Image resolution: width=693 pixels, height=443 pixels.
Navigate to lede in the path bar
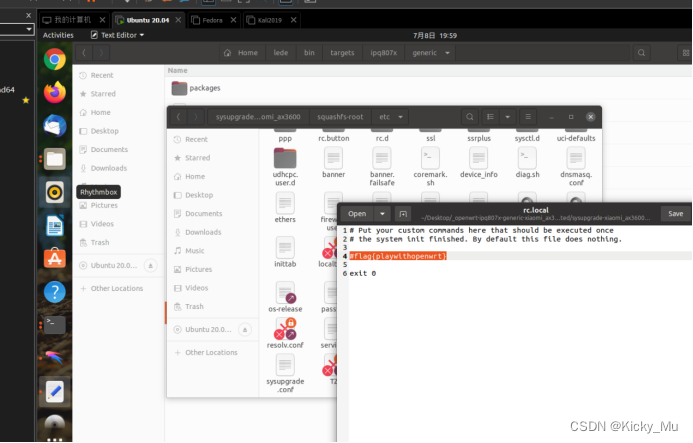(280, 53)
